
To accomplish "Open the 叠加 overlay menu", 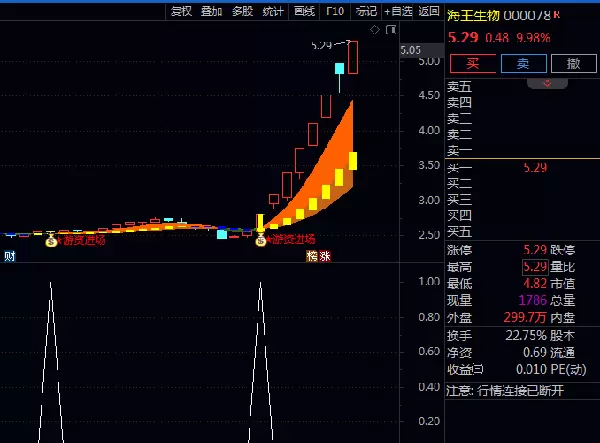I will coord(211,11).
